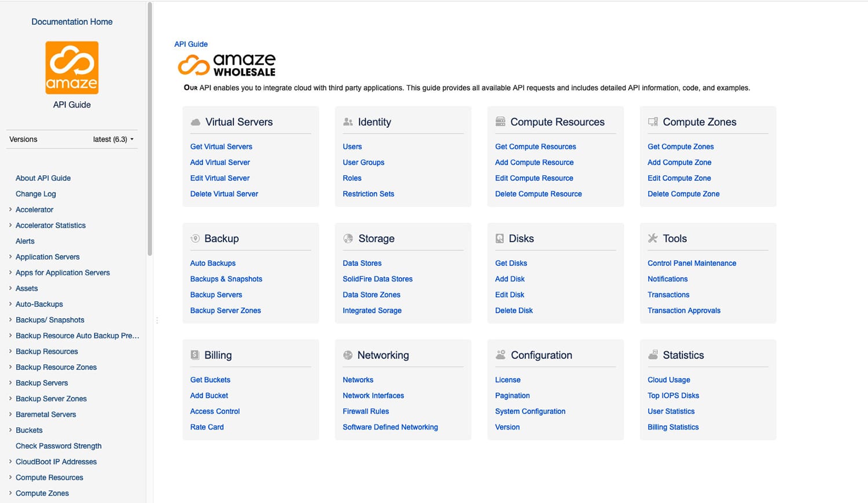Screen dimensions: 868x503
Task: Click the Networking globe icon
Action: 348,355
